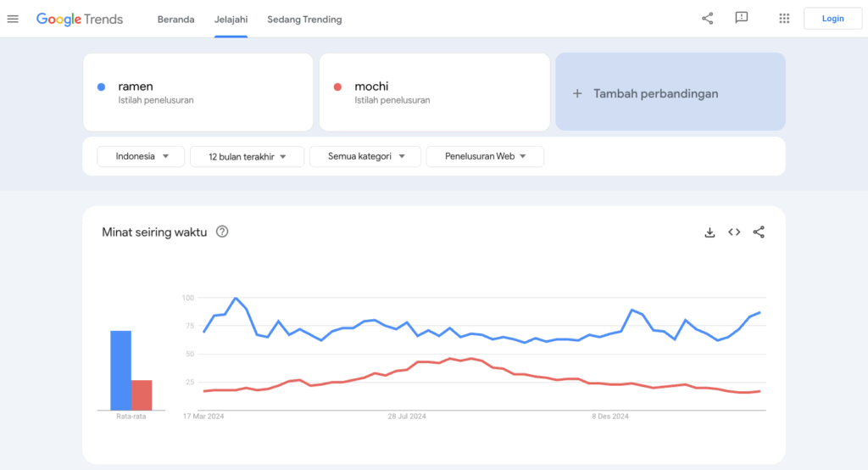The width and height of the screenshot is (868, 470).
Task: Click the share icon in header
Action: click(x=708, y=19)
